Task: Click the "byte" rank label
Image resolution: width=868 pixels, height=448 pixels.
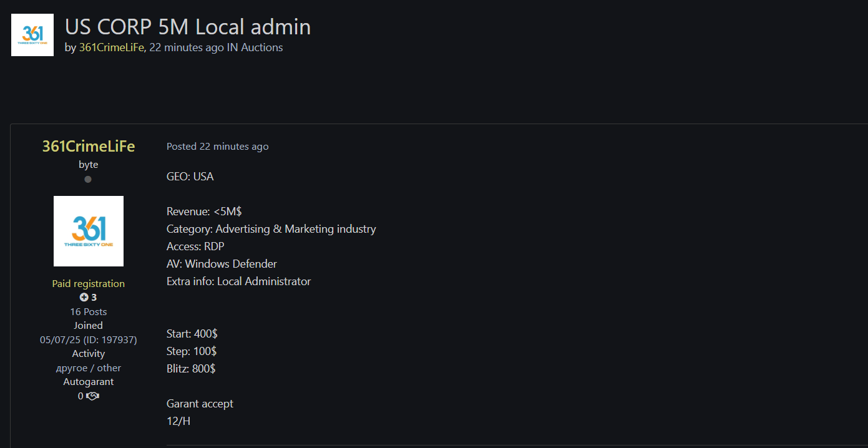Action: point(89,165)
